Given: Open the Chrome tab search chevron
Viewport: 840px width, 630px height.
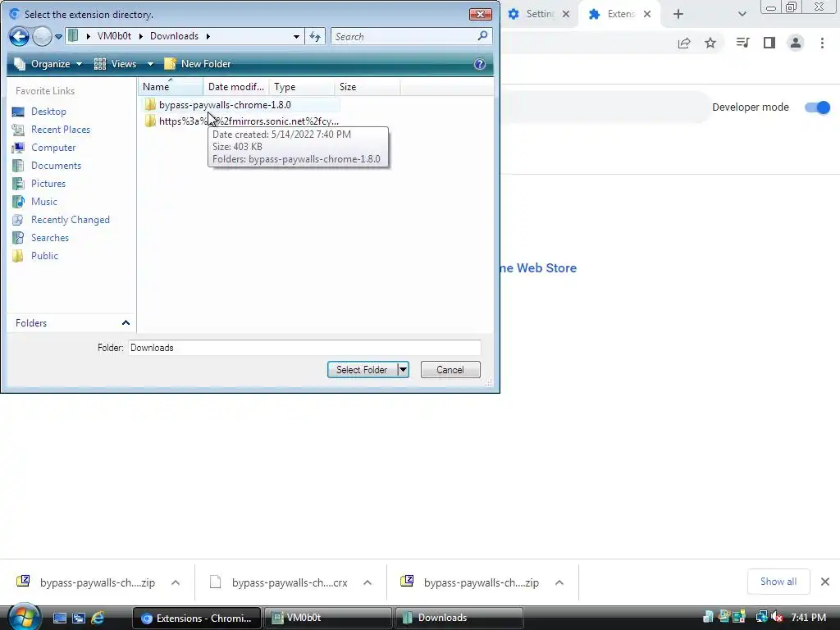Looking at the screenshot, I should pyautogui.click(x=742, y=14).
